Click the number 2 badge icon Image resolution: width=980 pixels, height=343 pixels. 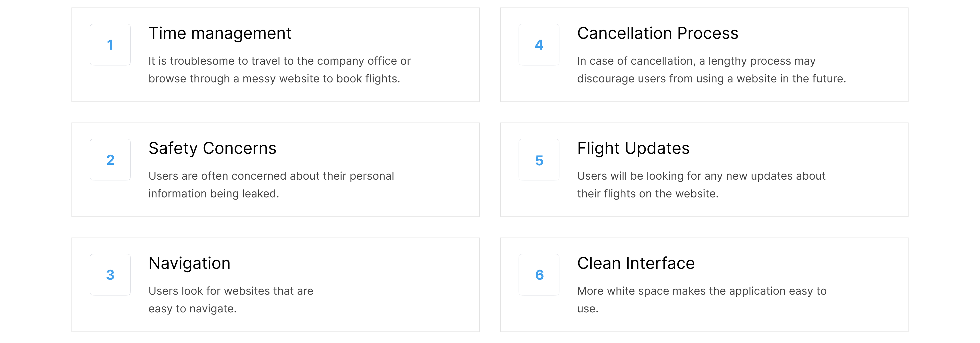[110, 160]
